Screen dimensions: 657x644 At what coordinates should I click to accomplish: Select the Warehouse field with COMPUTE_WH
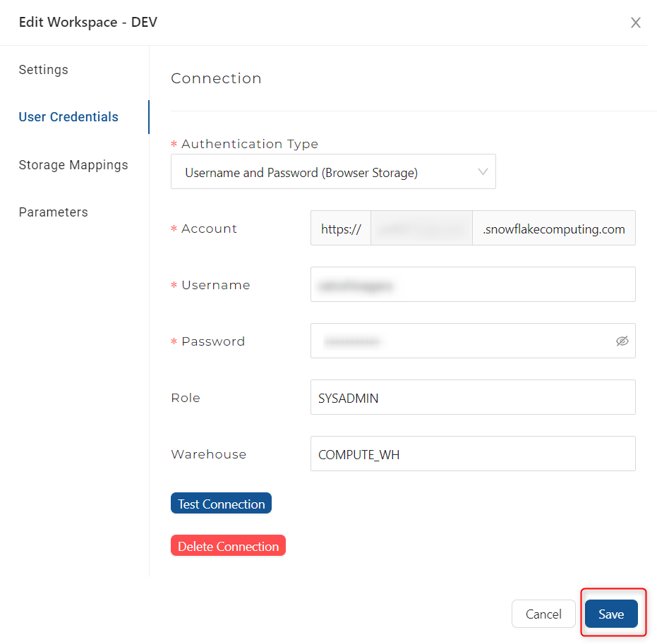coord(473,454)
